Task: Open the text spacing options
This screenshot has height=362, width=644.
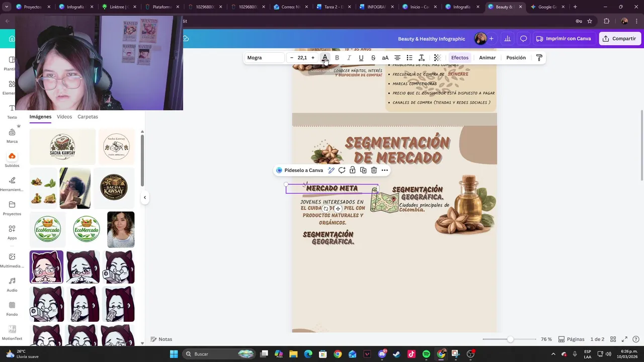Action: tap(422, 58)
